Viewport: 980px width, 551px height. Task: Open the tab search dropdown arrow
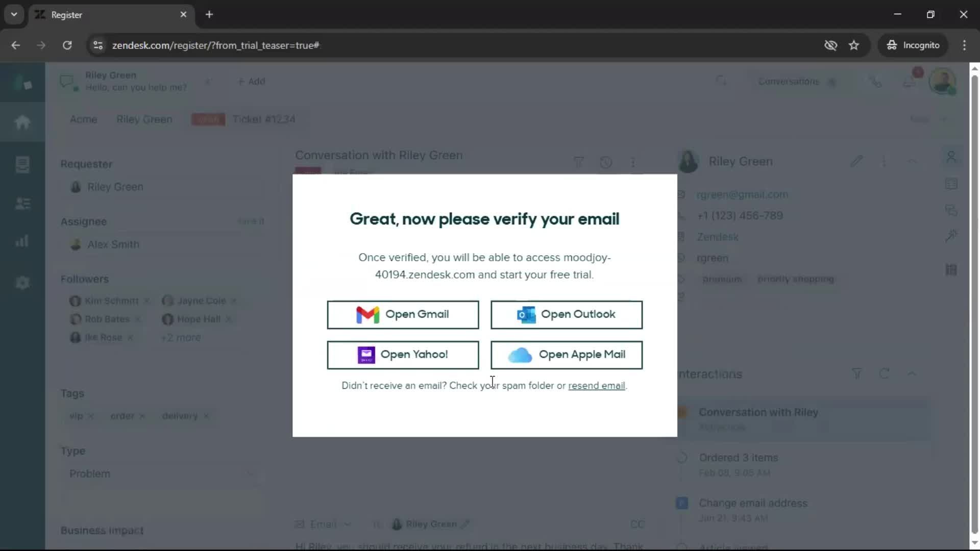click(14, 14)
